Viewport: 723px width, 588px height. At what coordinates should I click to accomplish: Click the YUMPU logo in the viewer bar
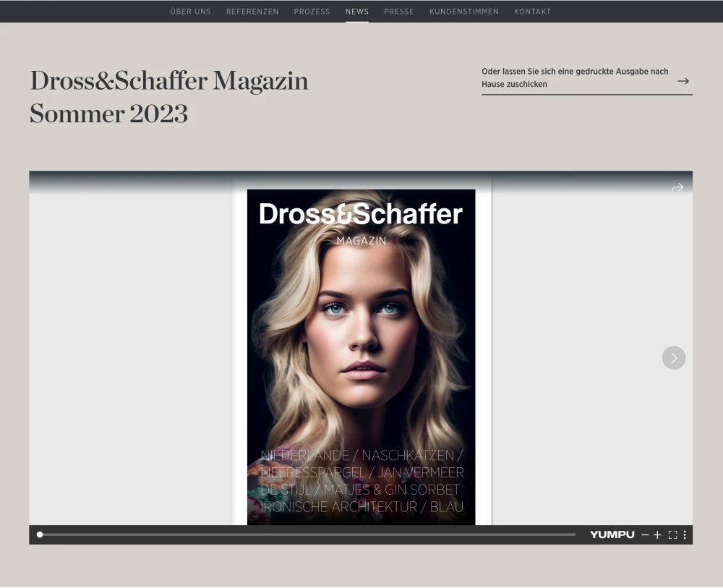[x=612, y=534]
